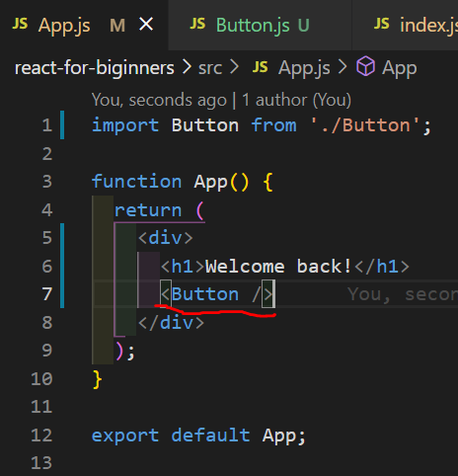This screenshot has height=476, width=458.
Task: Switch to the App.js tab
Action: pyautogui.click(x=84, y=25)
